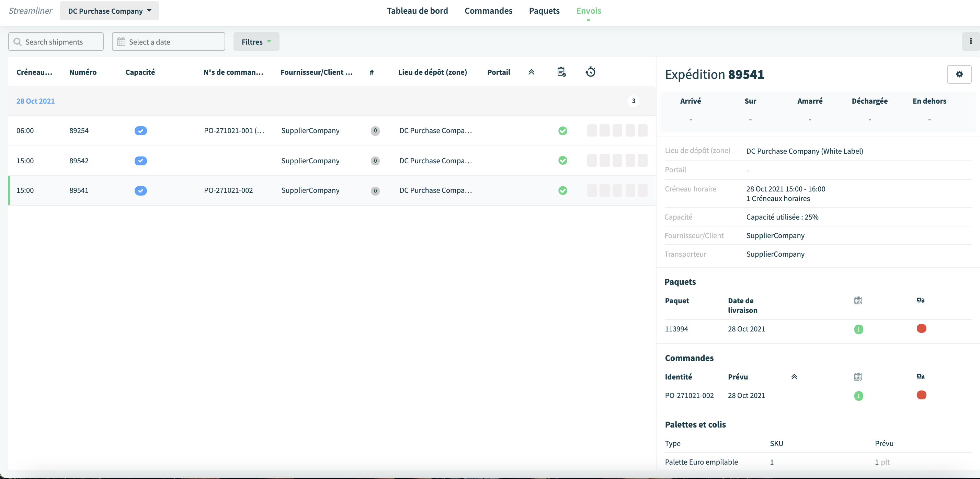The width and height of the screenshot is (980, 479).
Task: Open the Paquets tab
Action: [x=544, y=11]
